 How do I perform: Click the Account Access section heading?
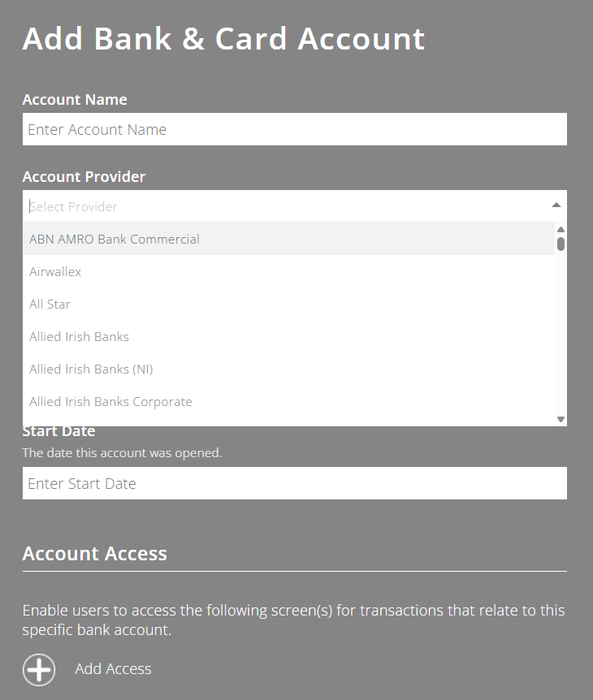coord(94,553)
